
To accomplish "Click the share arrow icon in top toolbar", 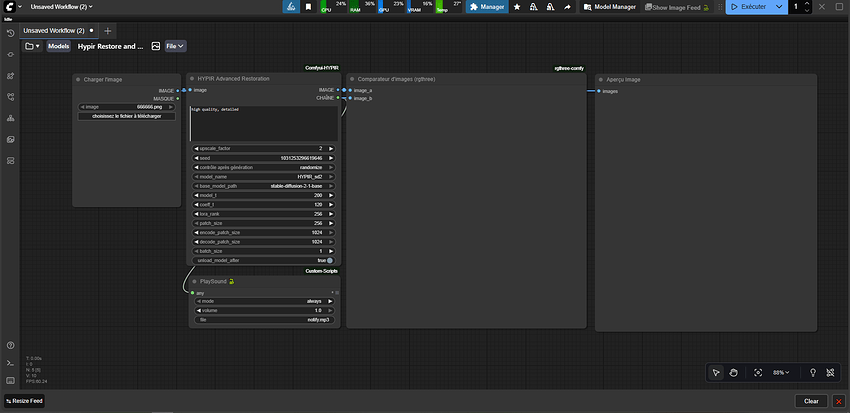I will click(x=568, y=7).
